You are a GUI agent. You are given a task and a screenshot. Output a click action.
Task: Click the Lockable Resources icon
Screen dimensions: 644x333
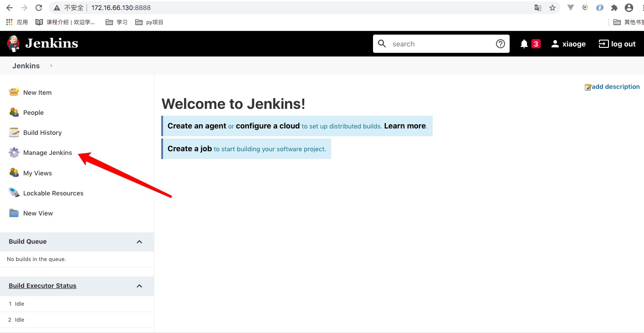tap(14, 193)
